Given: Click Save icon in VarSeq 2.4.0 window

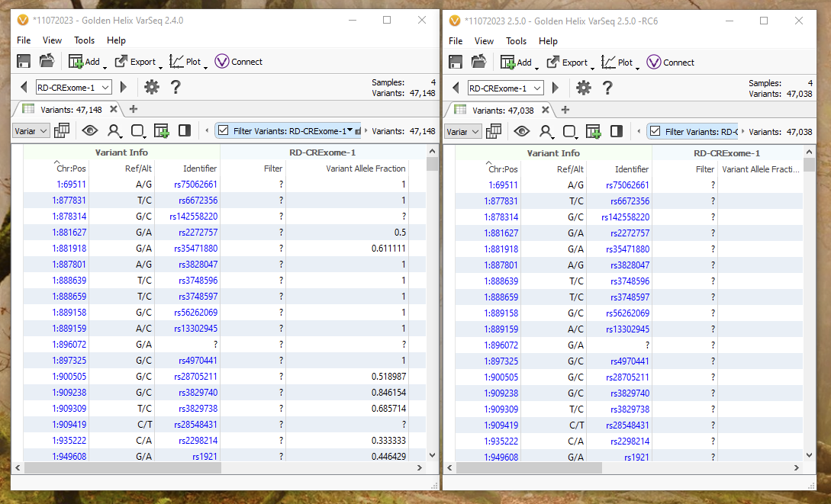Looking at the screenshot, I should tap(24, 62).
